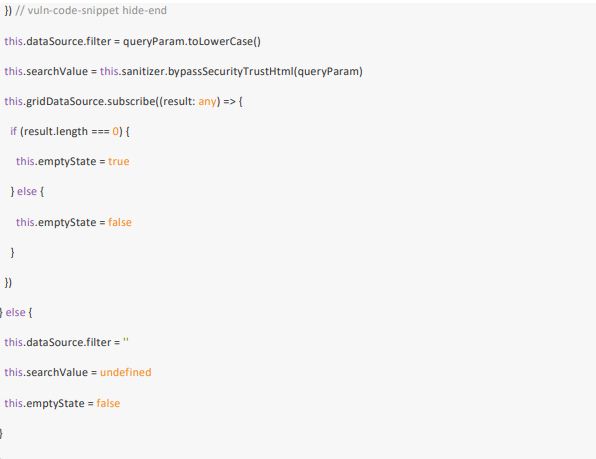The height and width of the screenshot is (459, 596).
Task: Click the orange 'undefined' value
Action: pos(125,372)
